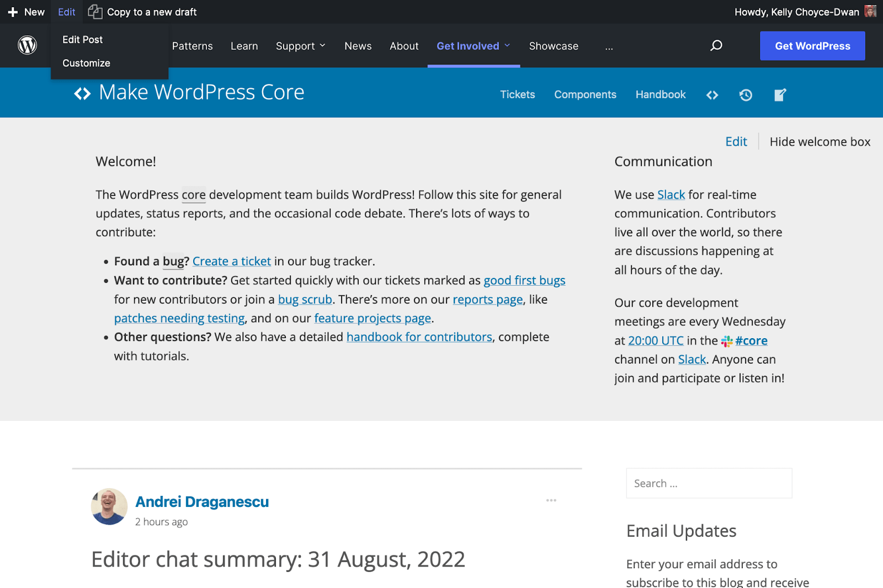Click the code brackets icon beside the site title

pyautogui.click(x=82, y=93)
